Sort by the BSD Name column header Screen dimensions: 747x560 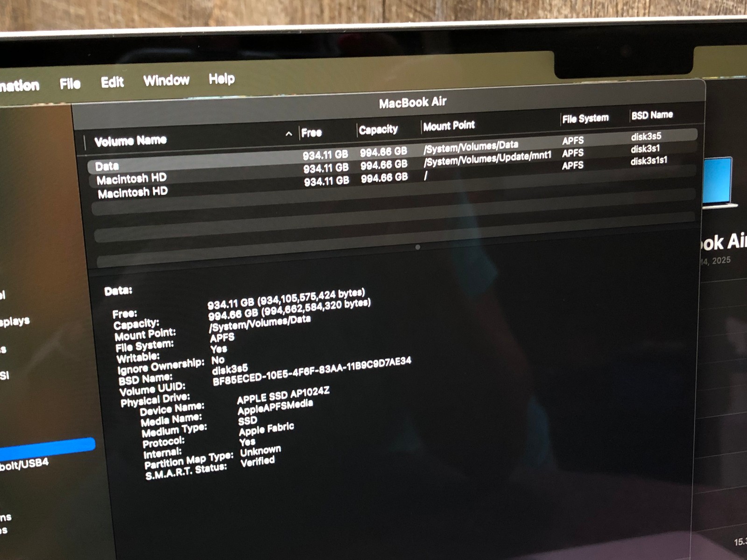pos(652,115)
